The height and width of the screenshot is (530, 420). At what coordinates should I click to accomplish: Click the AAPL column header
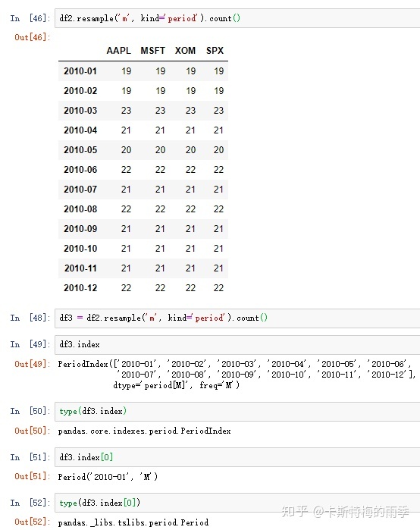(118, 51)
